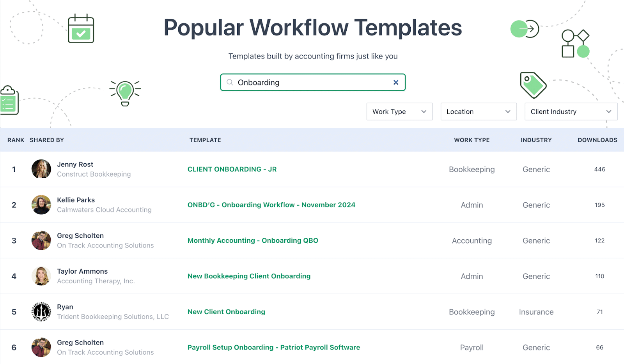Click the magnifying glass search icon
Image resolution: width=624 pixels, height=364 pixels.
pos(230,82)
